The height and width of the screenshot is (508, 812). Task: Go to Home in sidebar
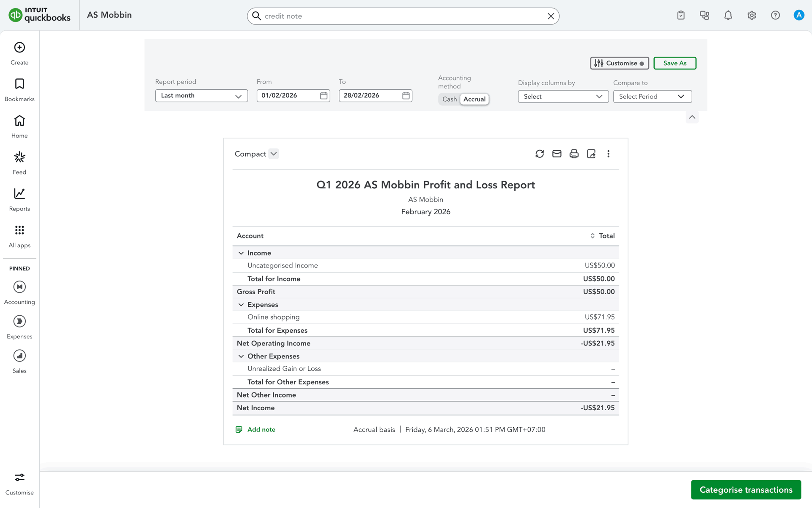coord(19,126)
